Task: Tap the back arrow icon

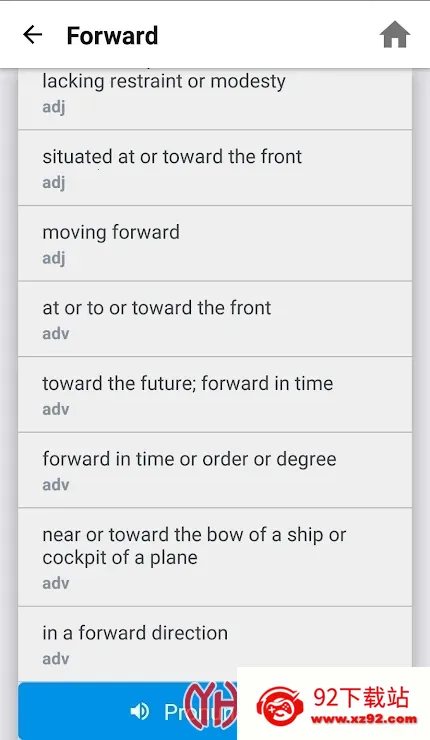Action: tap(33, 34)
